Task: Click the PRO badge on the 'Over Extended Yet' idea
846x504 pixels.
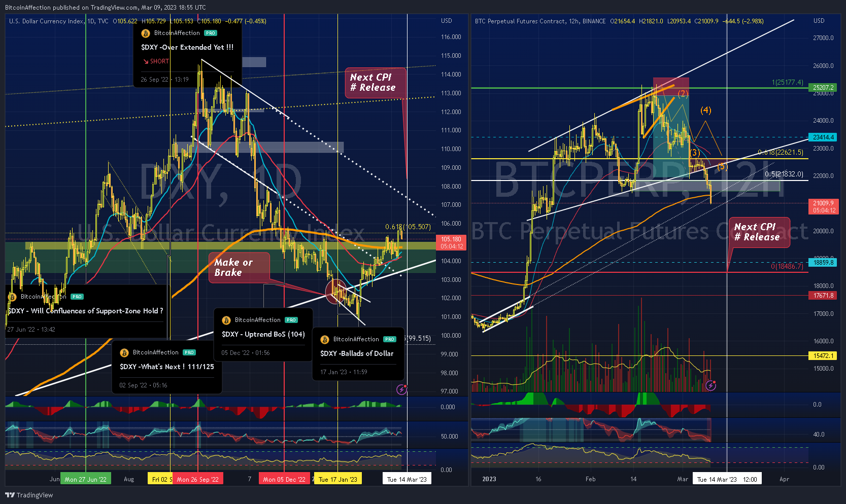Action: 211,33
